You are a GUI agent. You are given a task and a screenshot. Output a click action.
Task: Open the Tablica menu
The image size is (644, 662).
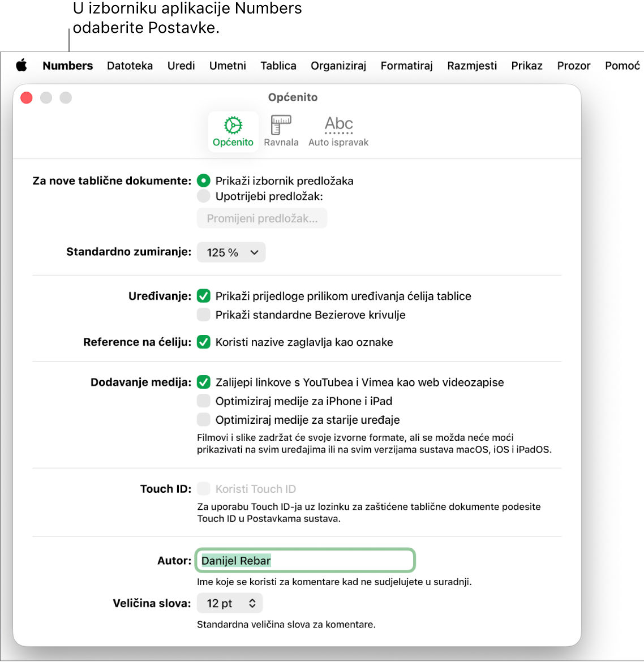coord(278,66)
